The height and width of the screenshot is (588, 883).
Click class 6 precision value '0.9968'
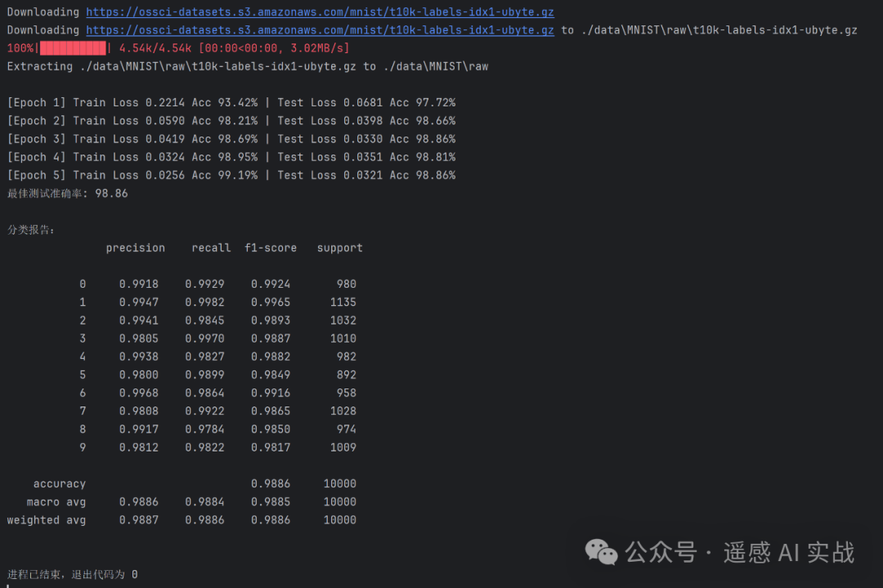coord(138,393)
